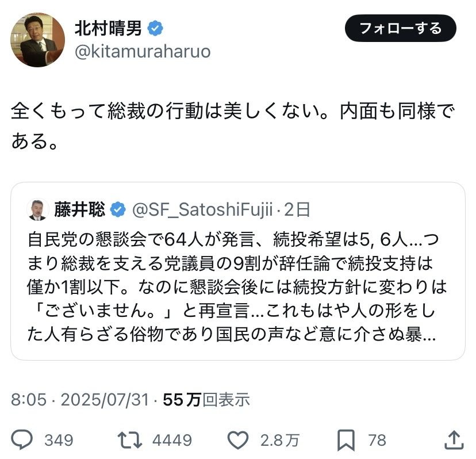
Task: Open the @kitamuraharuo handle link
Action: coord(143,52)
